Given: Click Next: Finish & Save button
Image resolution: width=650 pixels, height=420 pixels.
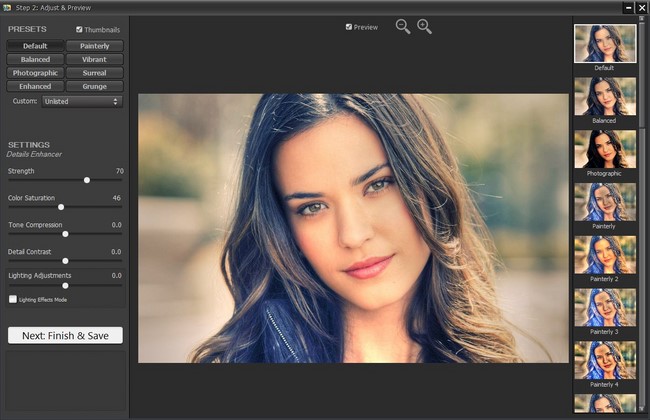Looking at the screenshot, I should point(65,335).
